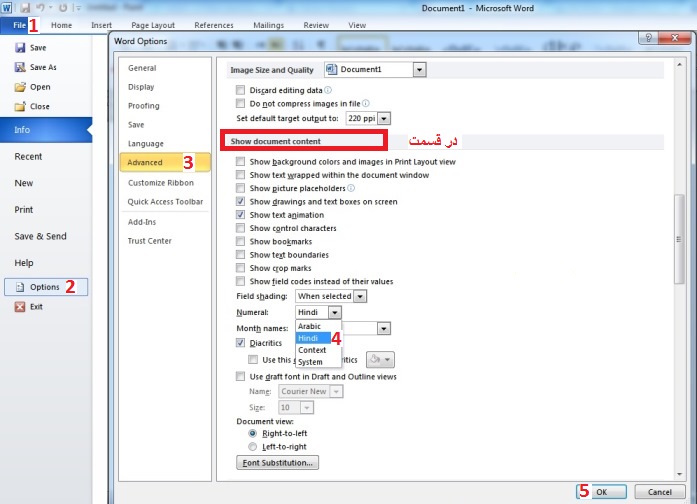This screenshot has height=504, width=697.
Task: Open the Field shading dropdown
Action: (360, 296)
